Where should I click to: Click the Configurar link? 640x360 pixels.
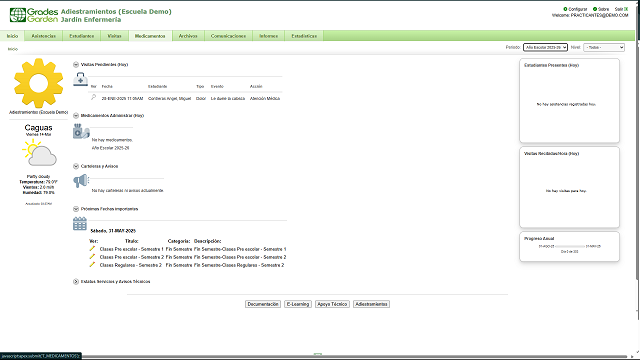point(578,9)
